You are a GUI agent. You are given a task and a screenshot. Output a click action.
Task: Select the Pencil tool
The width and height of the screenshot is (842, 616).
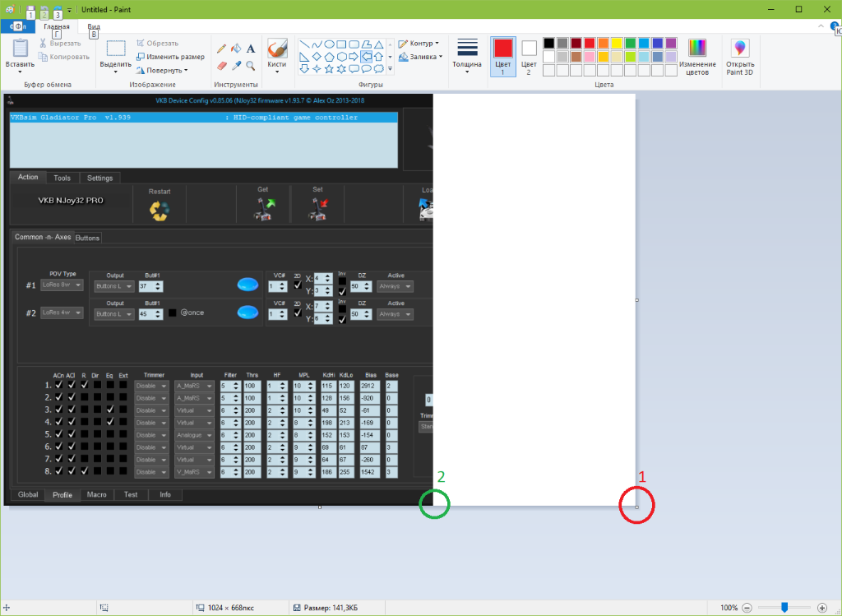click(x=221, y=49)
